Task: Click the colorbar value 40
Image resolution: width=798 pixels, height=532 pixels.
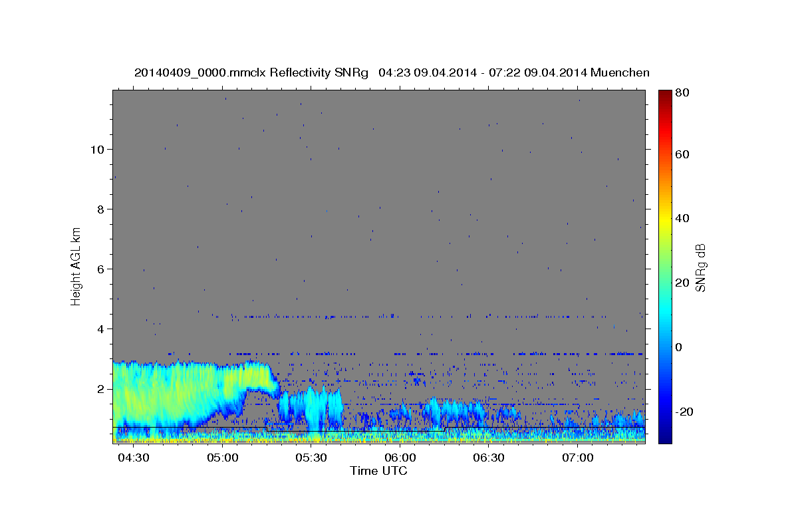Action: pyautogui.click(x=683, y=218)
